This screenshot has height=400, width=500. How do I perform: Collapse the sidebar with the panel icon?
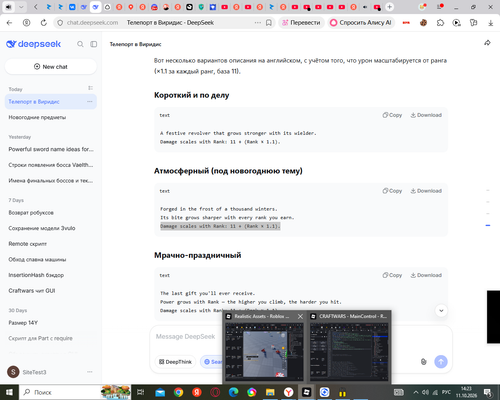(94, 44)
